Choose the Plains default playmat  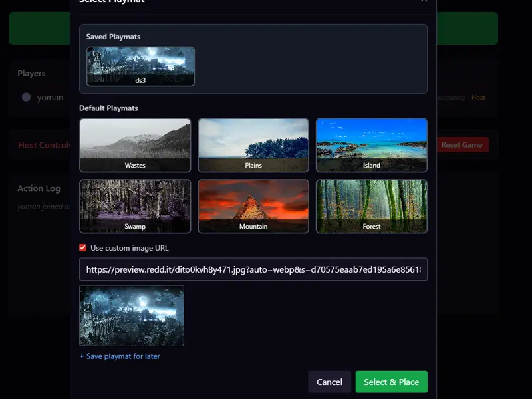click(x=253, y=145)
